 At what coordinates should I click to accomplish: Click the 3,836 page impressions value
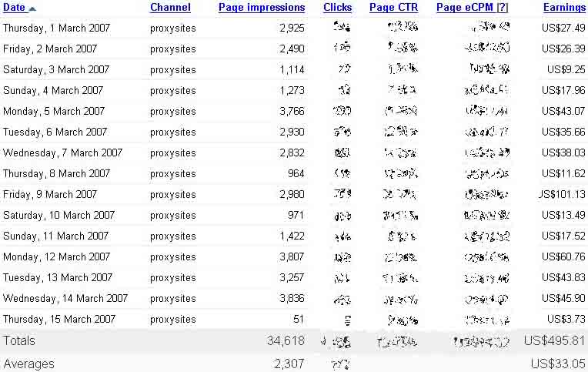[289, 298]
